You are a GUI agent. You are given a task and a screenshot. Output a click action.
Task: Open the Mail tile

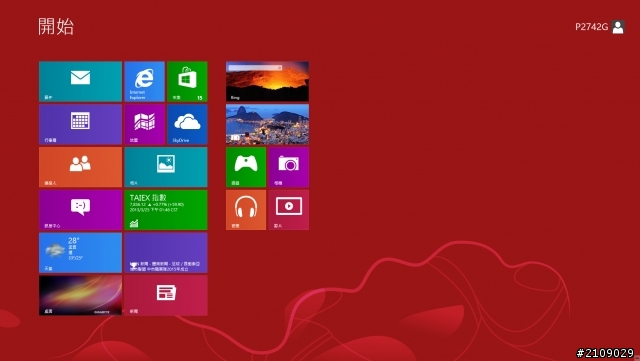point(80,81)
